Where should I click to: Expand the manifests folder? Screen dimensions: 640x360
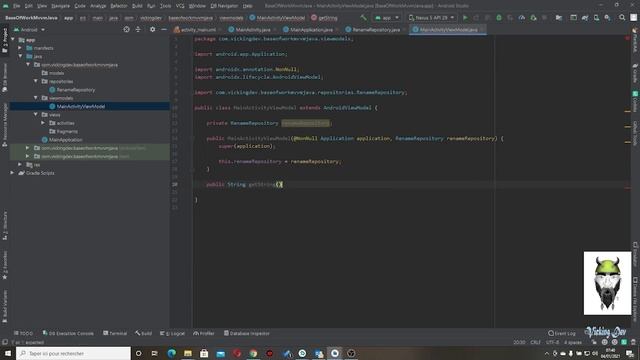click(20, 48)
